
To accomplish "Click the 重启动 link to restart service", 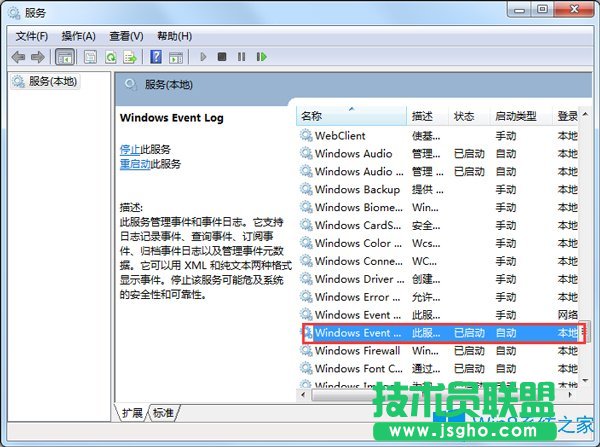I will [135, 164].
